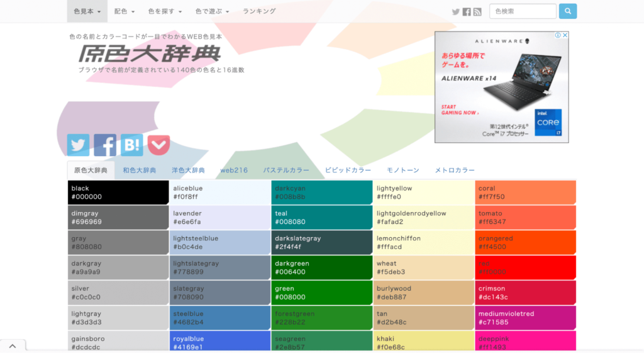This screenshot has width=644, height=353.
Task: Choose the gainsboro #dcdcdc swatch
Action: pyautogui.click(x=118, y=341)
